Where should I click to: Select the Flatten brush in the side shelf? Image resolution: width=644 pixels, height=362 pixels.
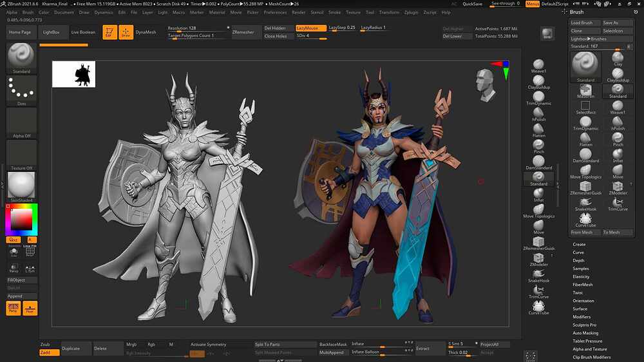click(x=538, y=130)
